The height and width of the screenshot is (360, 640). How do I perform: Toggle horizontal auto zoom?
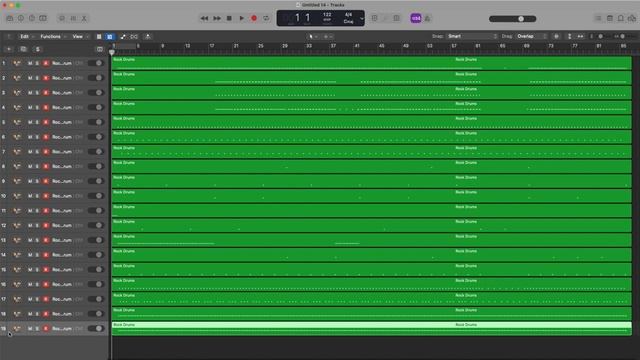pos(580,36)
